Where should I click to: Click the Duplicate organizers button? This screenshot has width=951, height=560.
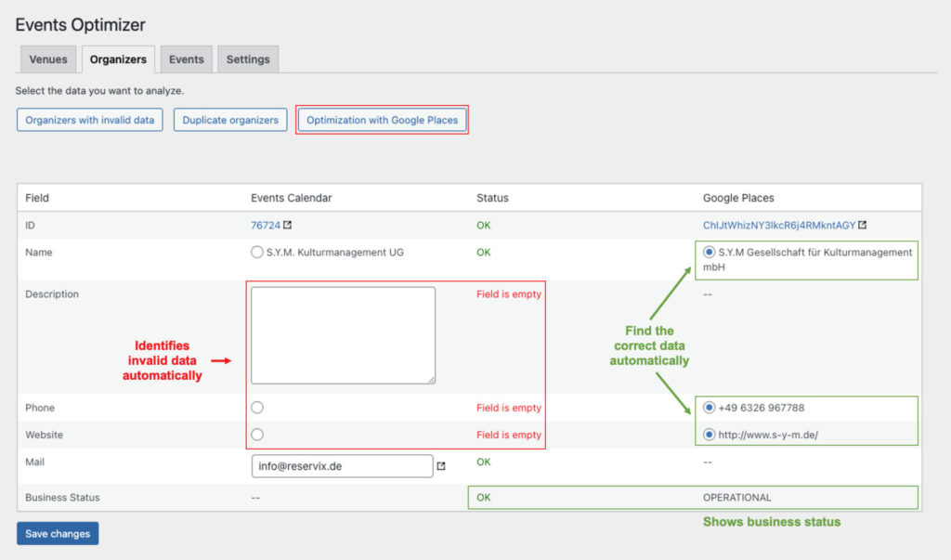pos(229,119)
